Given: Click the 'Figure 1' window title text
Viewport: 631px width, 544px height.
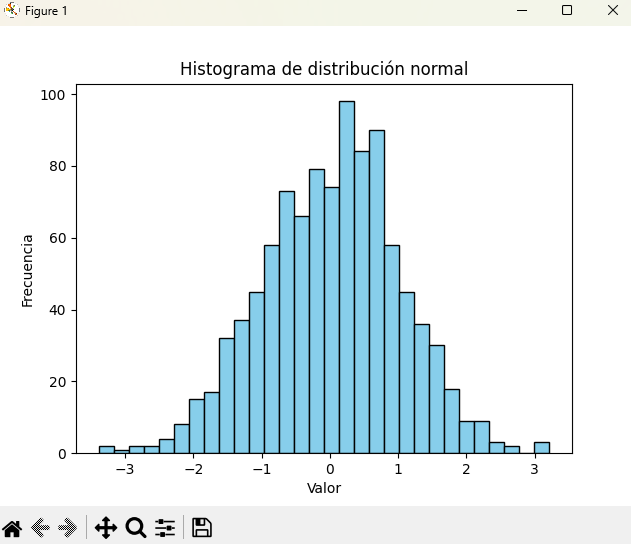Looking at the screenshot, I should tap(46, 10).
